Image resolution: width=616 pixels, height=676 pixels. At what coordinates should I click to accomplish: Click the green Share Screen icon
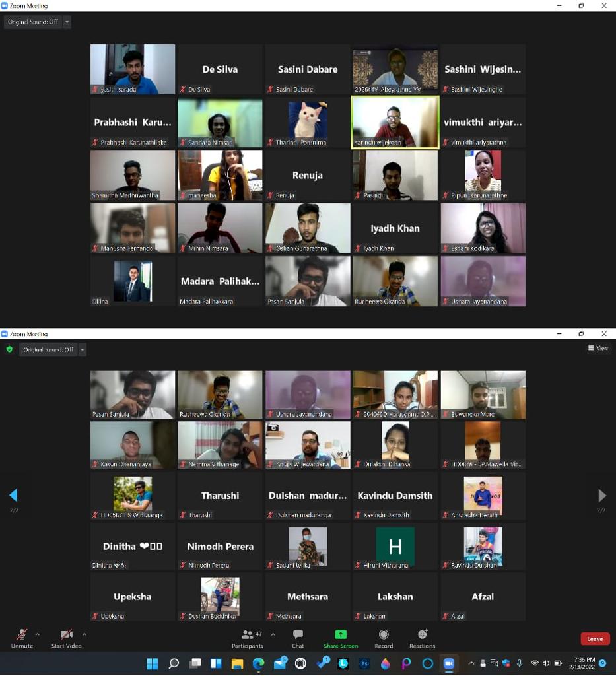(x=341, y=635)
